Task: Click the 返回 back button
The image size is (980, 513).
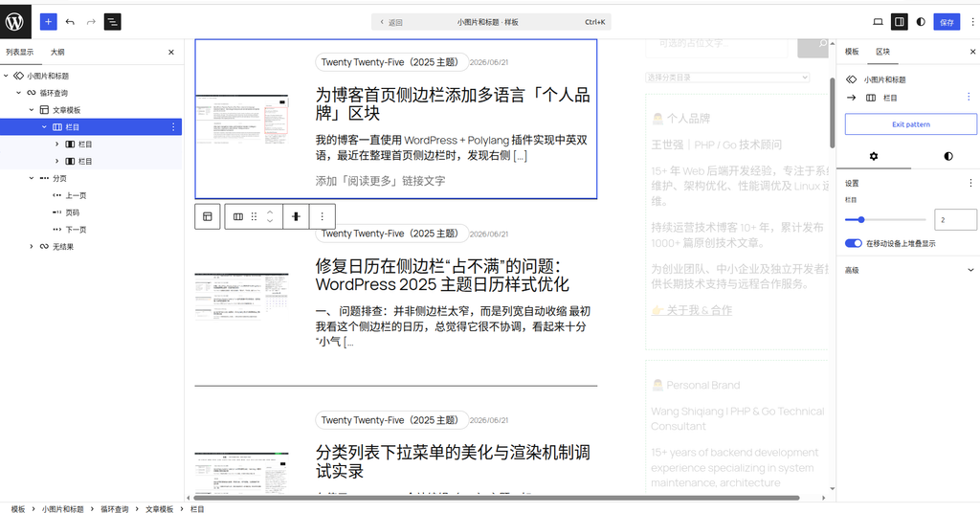Action: pos(391,22)
